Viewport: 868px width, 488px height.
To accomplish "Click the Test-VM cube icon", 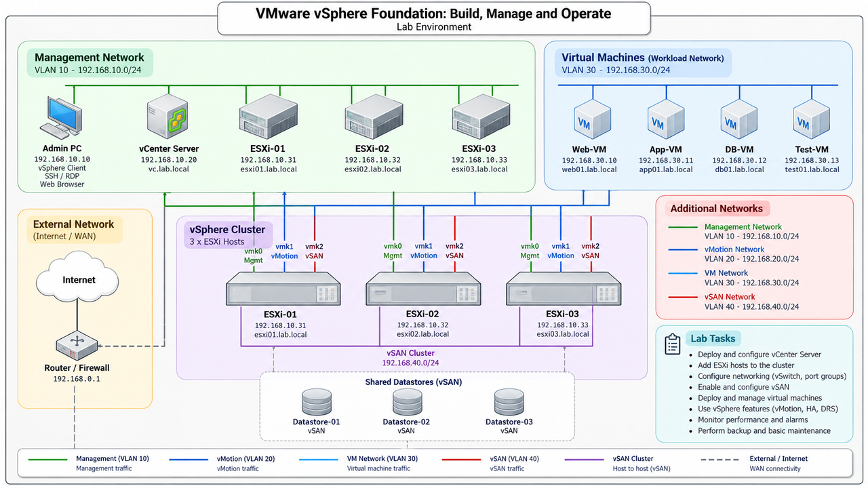I will (812, 121).
